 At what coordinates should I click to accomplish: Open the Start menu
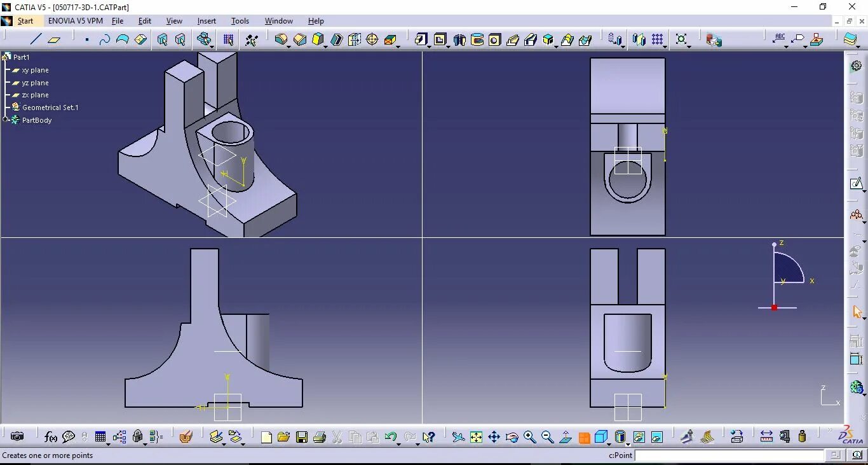coord(25,21)
